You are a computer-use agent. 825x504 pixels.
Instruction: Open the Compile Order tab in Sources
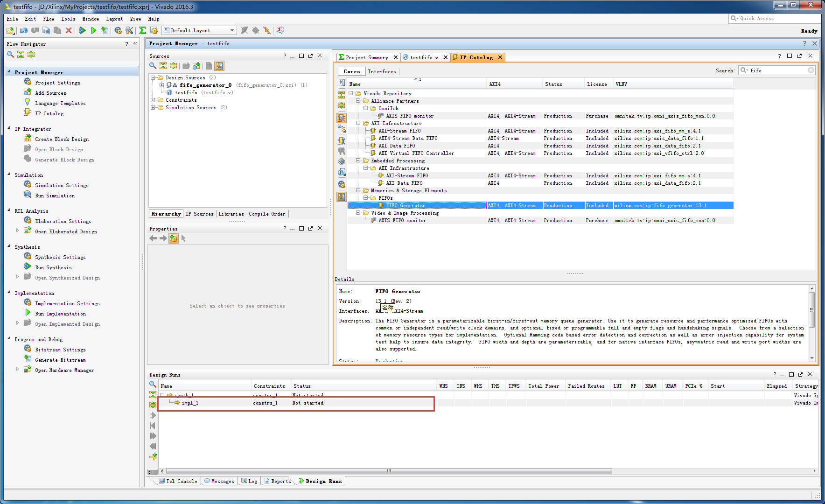pos(267,214)
